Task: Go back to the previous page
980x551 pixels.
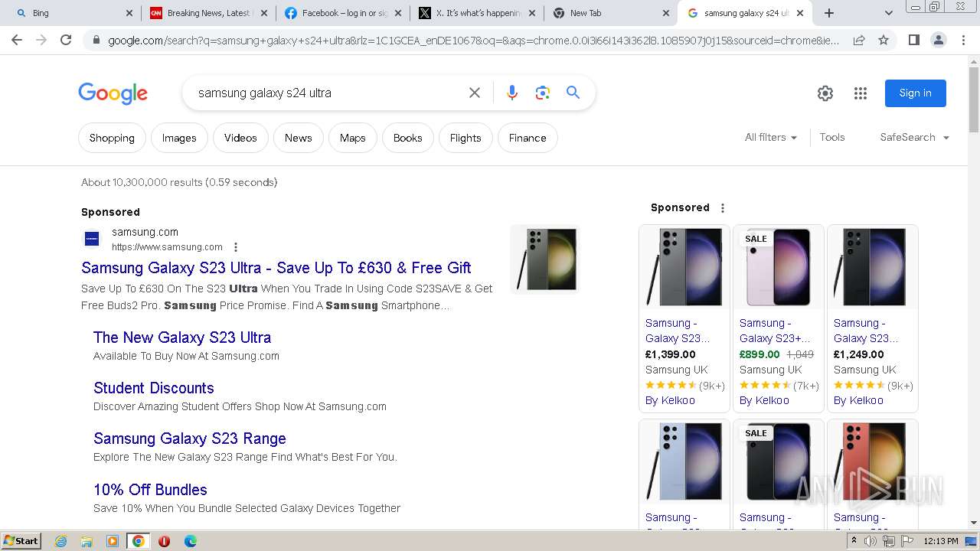Action: pyautogui.click(x=17, y=40)
